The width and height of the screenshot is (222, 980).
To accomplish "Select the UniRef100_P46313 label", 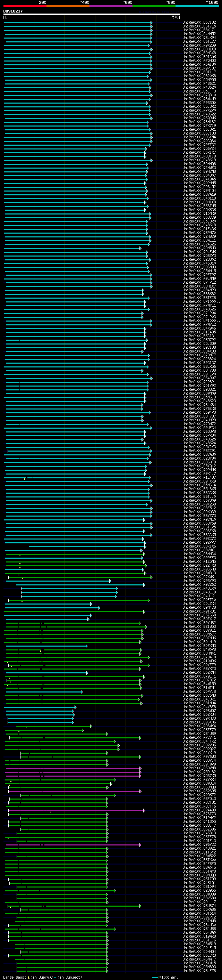I will (199, 833).
